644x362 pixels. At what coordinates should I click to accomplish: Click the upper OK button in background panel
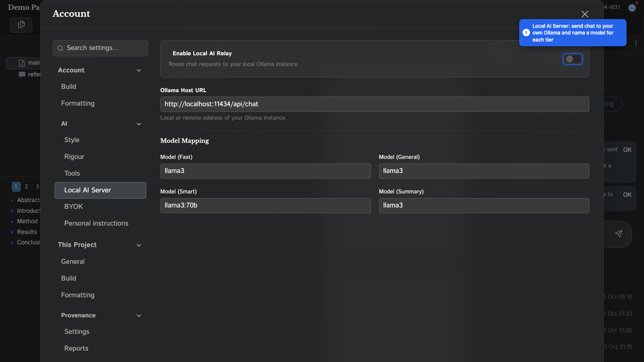pos(627,150)
